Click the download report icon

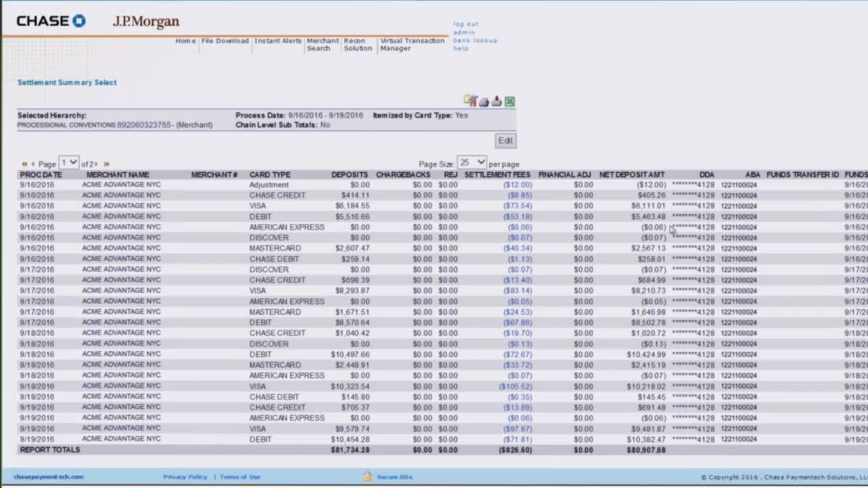pyautogui.click(x=496, y=101)
